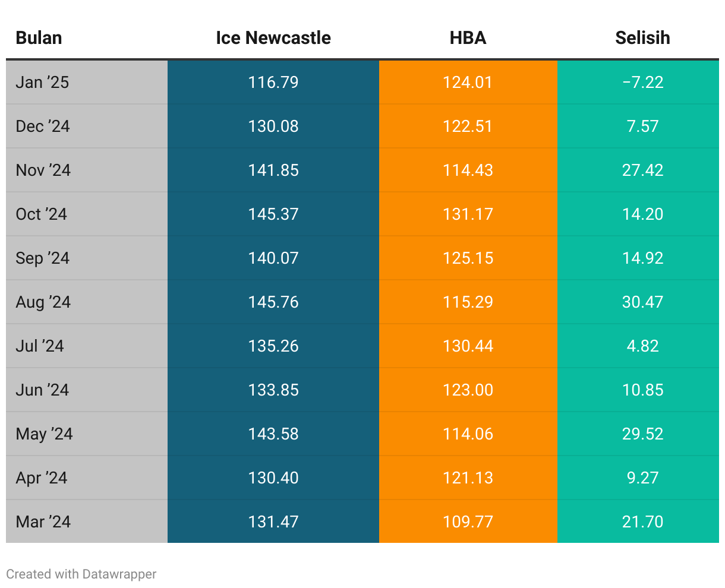Select the HBA value 131.17
Viewport: 725px width, 588px height.
pos(468,214)
